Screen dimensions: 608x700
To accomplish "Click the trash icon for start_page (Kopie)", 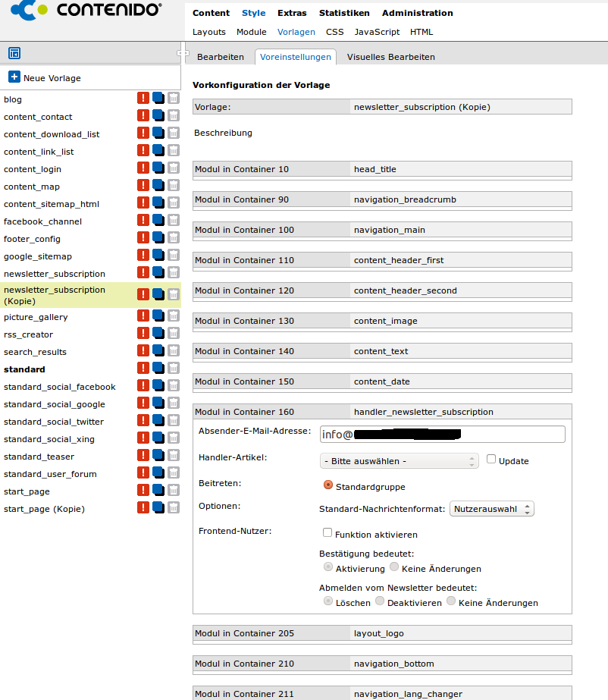I will click(174, 507).
